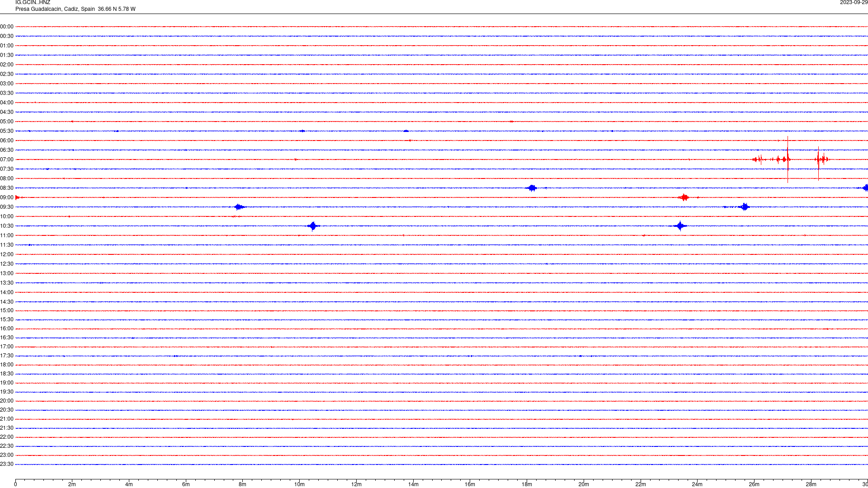Click the 18m tick label on the time axis
Screen dimensions: 868x488
[x=527, y=484]
